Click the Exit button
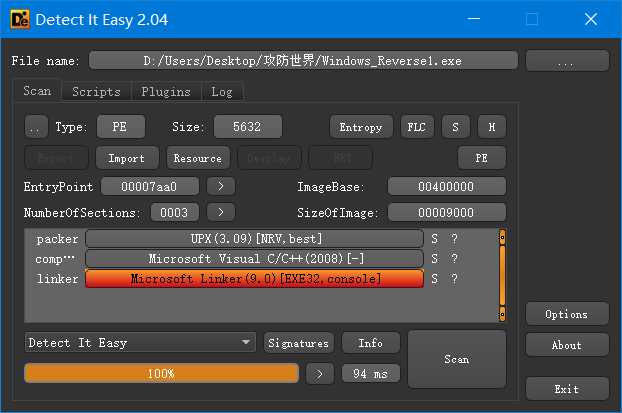 [567, 389]
